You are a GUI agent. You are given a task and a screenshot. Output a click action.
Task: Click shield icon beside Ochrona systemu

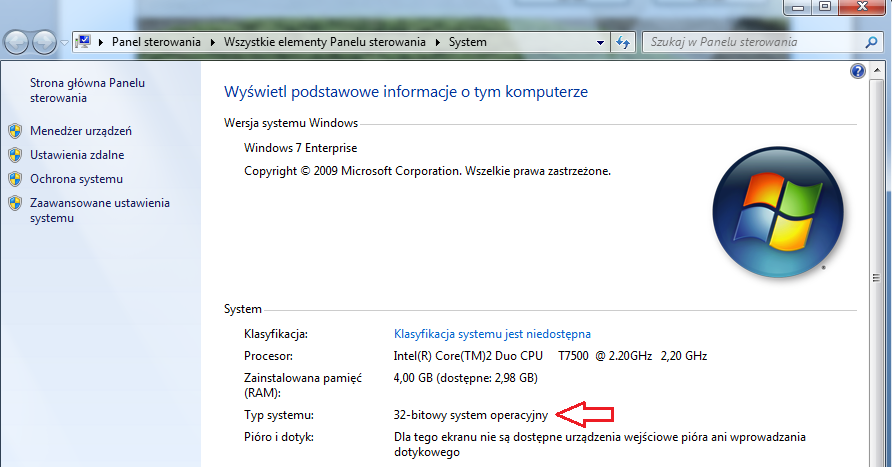point(15,179)
